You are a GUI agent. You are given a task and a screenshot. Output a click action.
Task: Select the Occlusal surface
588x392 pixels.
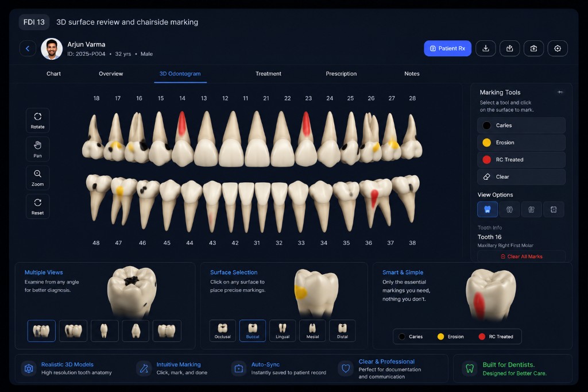pos(223,331)
